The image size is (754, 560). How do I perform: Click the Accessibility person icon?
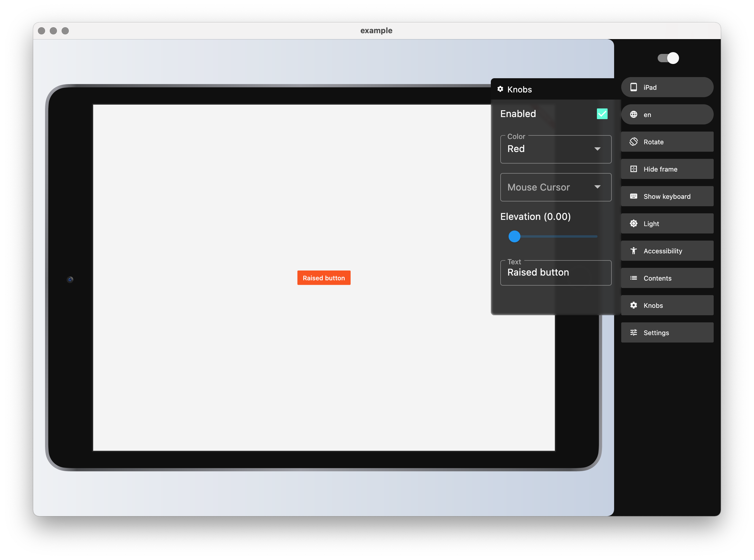pyautogui.click(x=633, y=251)
